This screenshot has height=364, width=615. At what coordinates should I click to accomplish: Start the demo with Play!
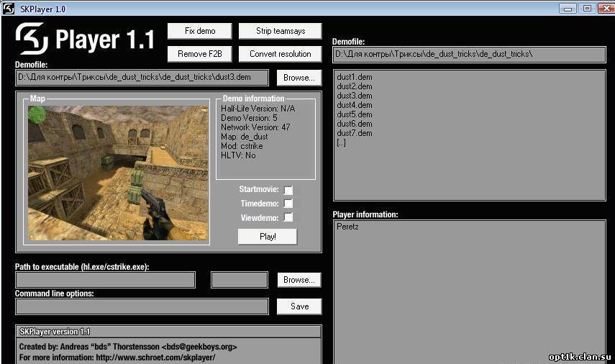pos(268,237)
